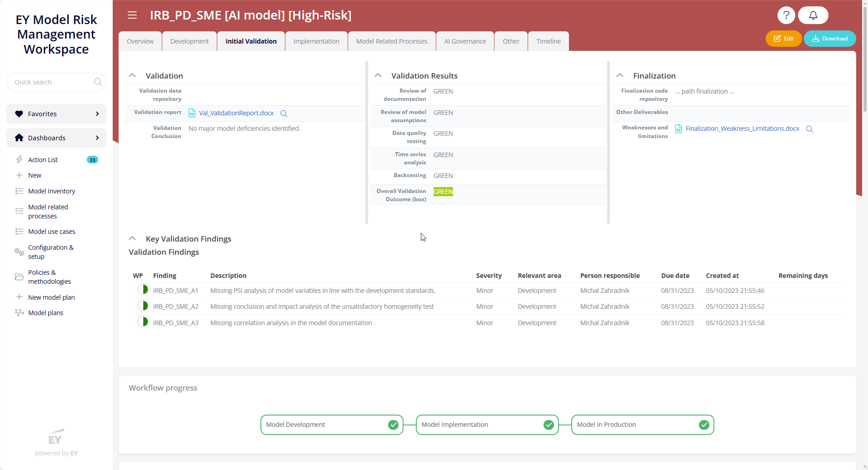
Task: Select the finding IRB_PD_SME_A1
Action: (x=175, y=291)
